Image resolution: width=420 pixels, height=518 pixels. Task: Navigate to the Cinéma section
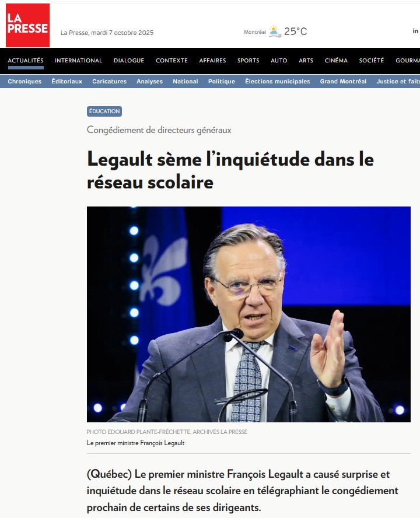click(336, 61)
